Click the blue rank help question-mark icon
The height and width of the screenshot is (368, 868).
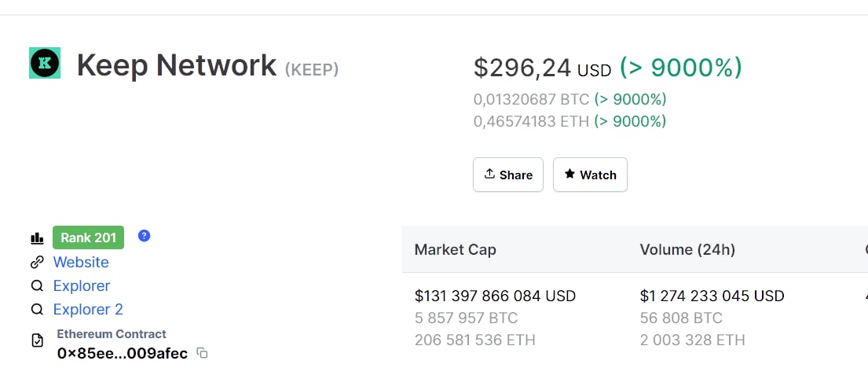click(144, 236)
